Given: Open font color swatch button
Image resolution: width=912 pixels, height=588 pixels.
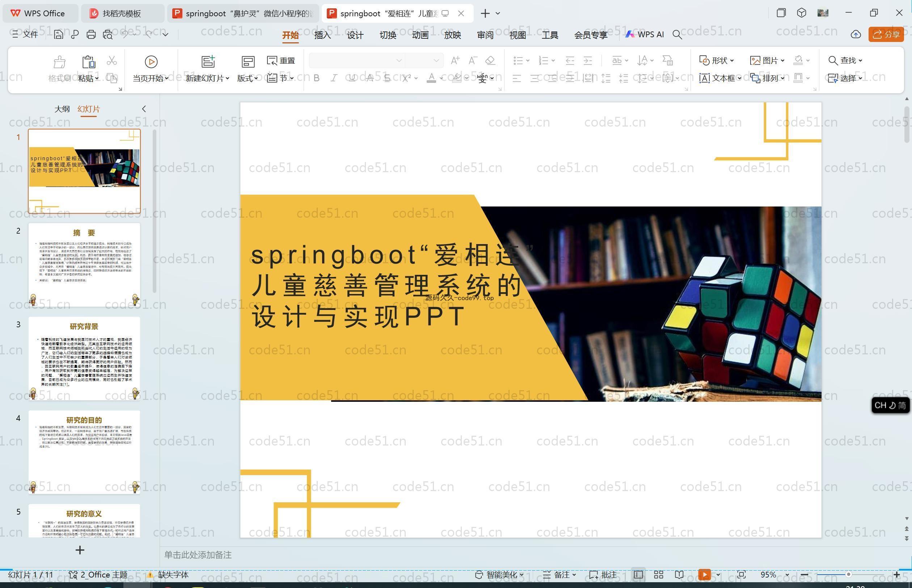Looking at the screenshot, I should (x=431, y=78).
